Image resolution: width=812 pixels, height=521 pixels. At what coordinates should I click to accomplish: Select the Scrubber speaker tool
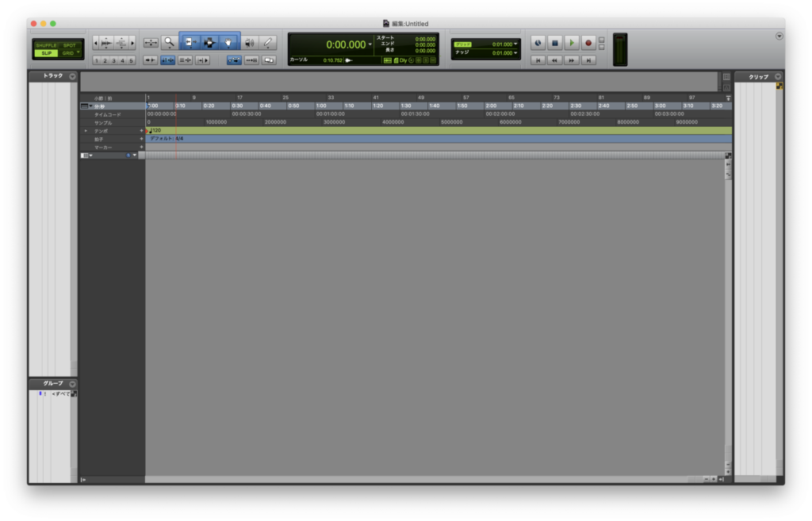[248, 43]
